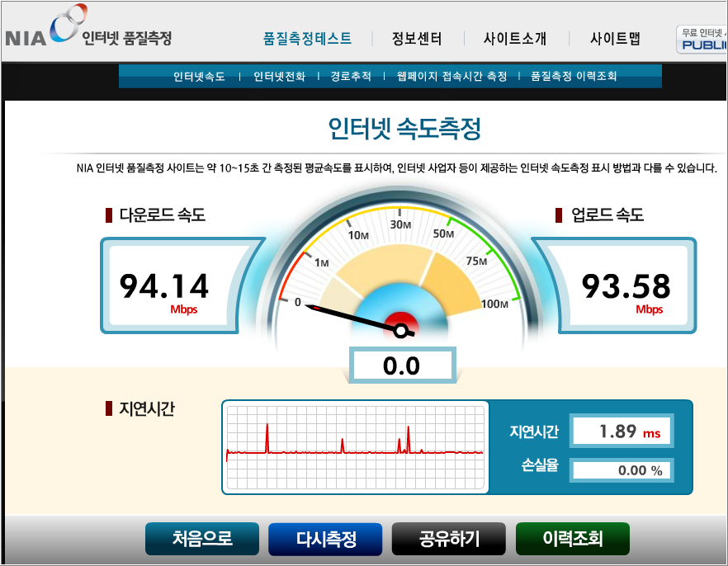This screenshot has height=566, width=728.
Task: Open the 사이트맵 menu
Action: pos(615,38)
